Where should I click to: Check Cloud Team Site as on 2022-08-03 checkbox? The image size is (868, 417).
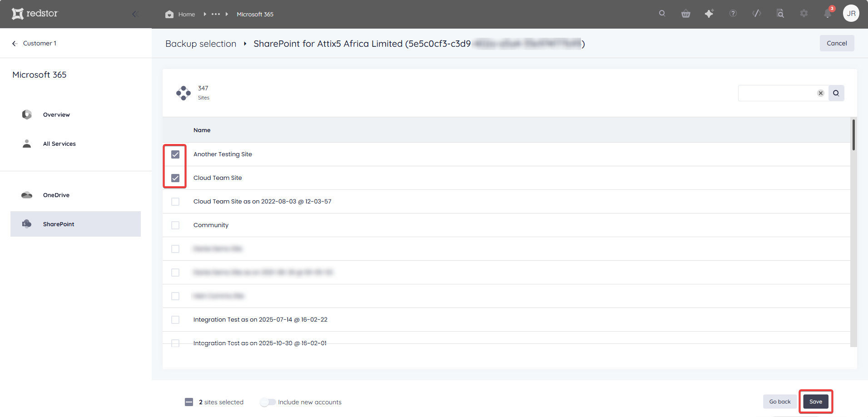tap(175, 202)
